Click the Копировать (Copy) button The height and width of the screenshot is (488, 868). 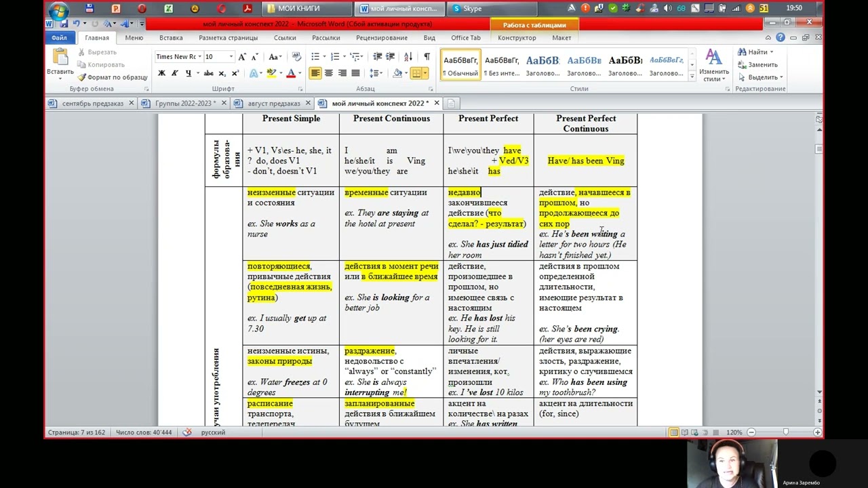pos(102,64)
